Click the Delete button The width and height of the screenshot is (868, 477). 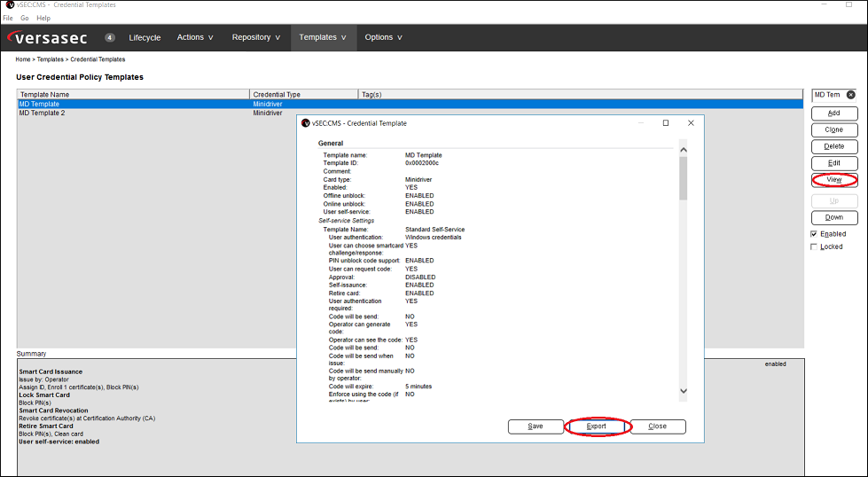tap(834, 146)
